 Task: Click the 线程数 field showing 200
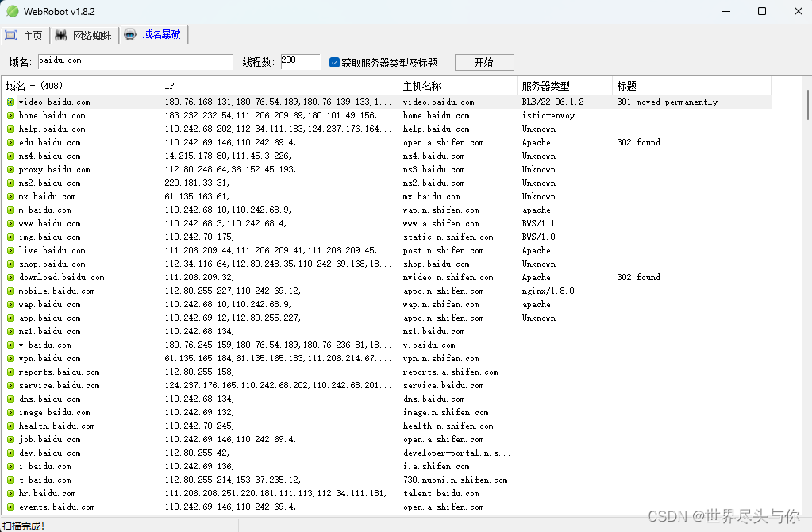tap(300, 62)
